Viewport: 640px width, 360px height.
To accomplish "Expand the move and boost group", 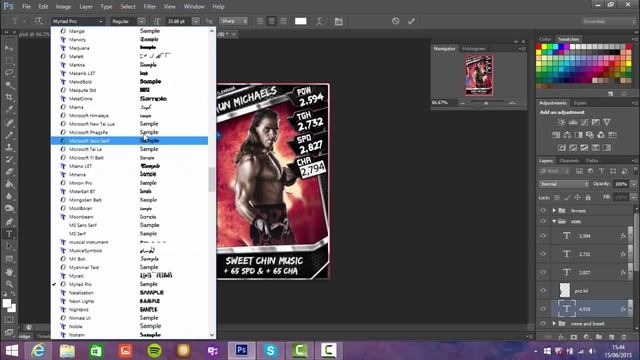I will pyautogui.click(x=554, y=324).
